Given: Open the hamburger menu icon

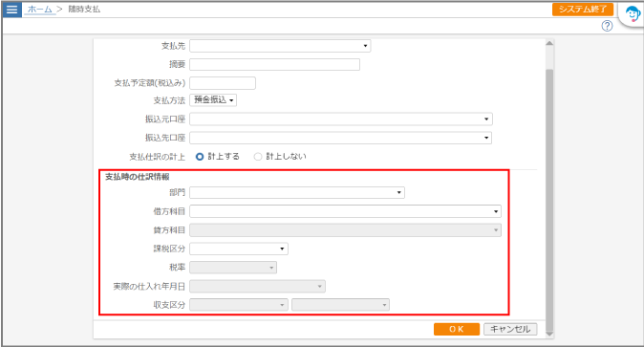Looking at the screenshot, I should pos(11,9).
